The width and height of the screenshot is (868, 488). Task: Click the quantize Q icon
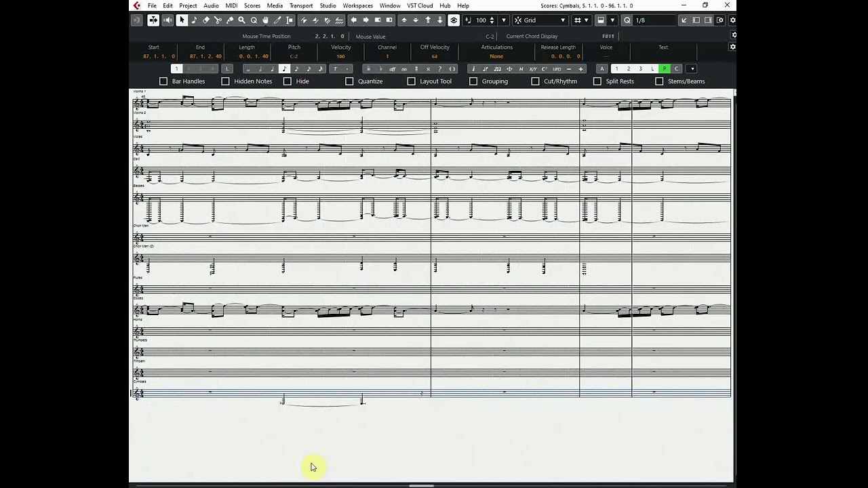tap(627, 20)
